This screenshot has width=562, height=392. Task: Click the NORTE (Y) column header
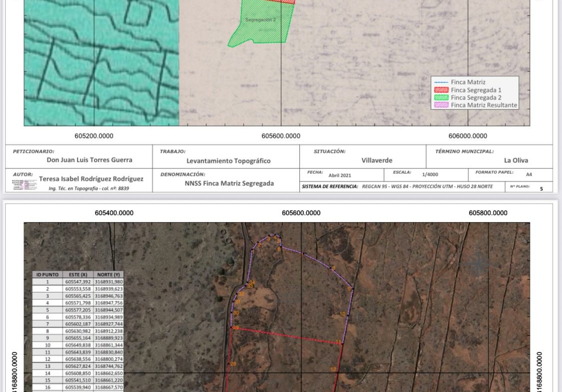click(108, 275)
